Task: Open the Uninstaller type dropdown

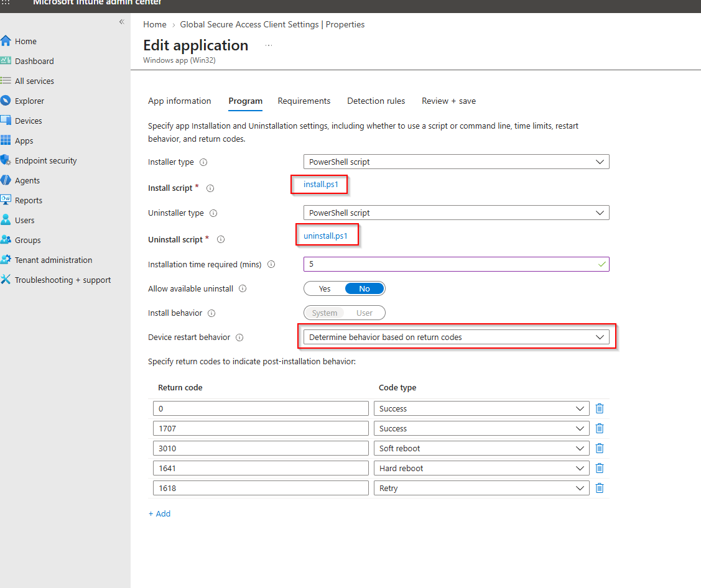Action: click(x=456, y=213)
